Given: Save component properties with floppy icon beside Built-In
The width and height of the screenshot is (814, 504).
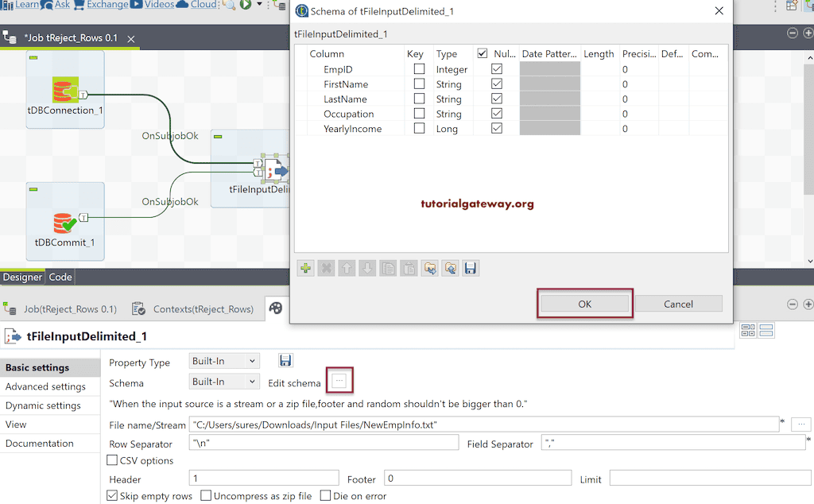Looking at the screenshot, I should [x=285, y=360].
